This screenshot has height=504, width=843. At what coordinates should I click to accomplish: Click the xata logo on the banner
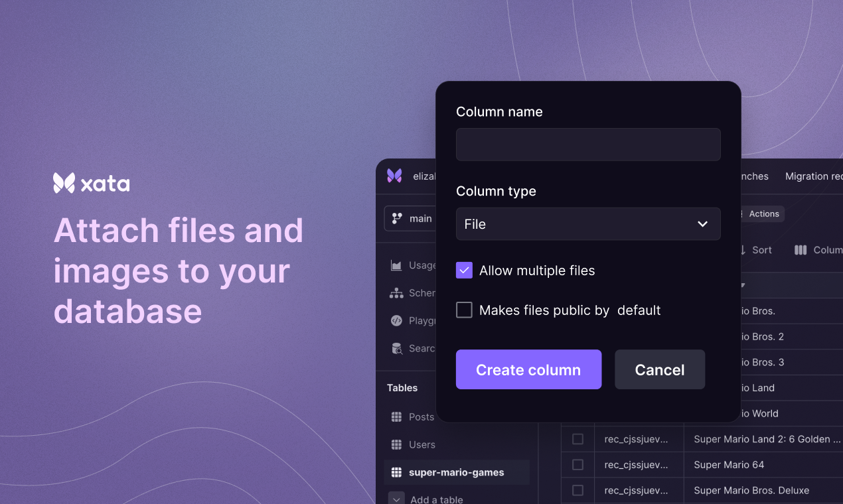[x=92, y=183]
